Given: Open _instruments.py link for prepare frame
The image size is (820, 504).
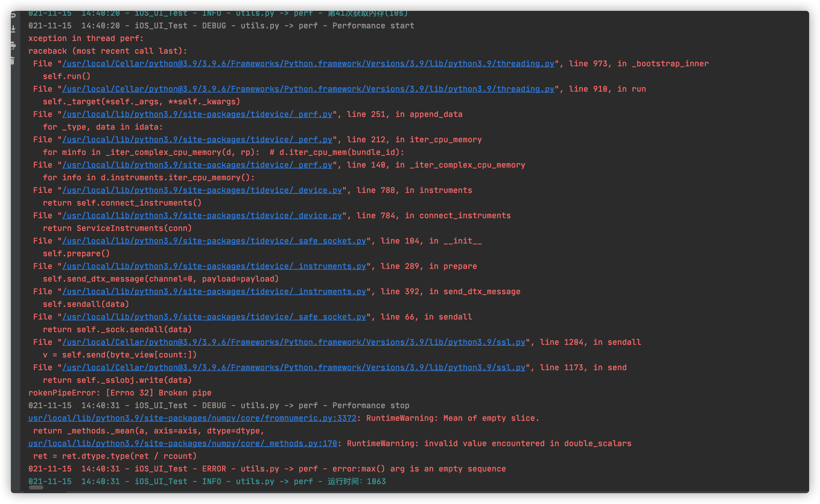Looking at the screenshot, I should [214, 266].
